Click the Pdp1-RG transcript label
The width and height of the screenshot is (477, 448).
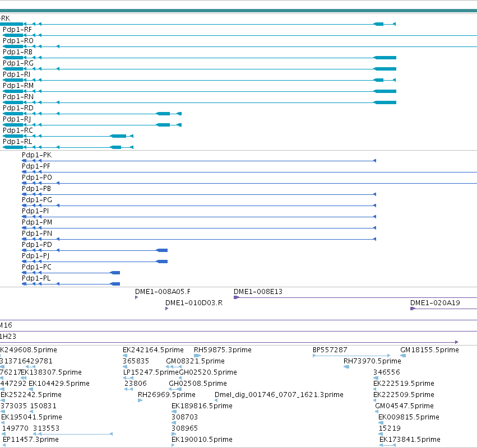[x=18, y=63]
